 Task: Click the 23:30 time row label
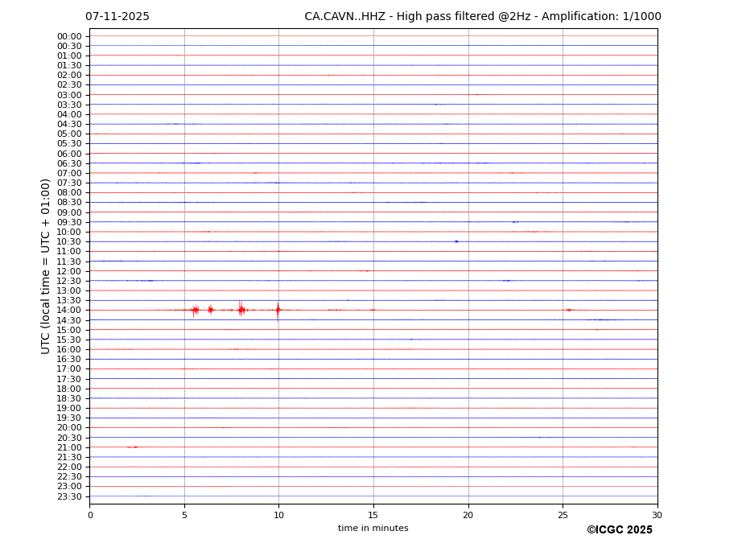coord(69,496)
